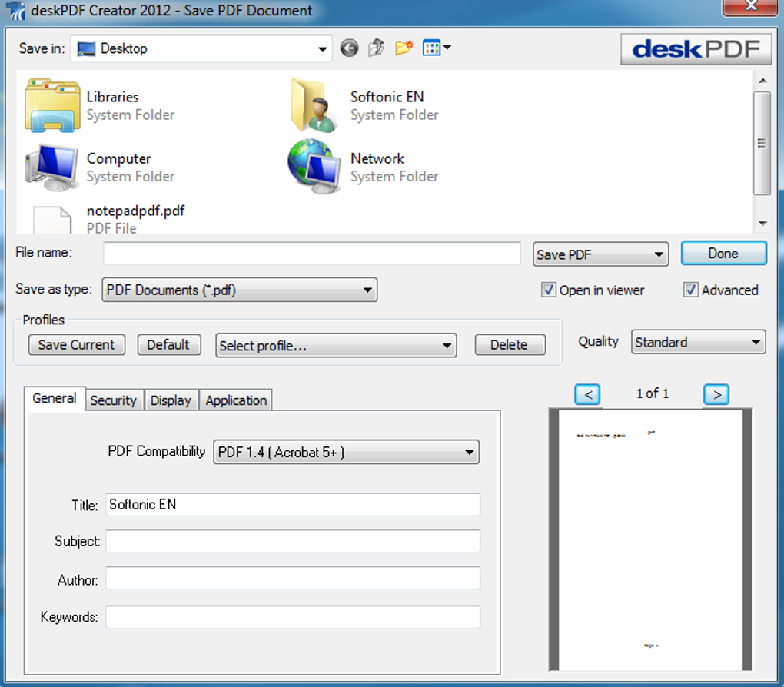Click the file list scroll up arrow
Viewport: 784px width, 687px height.
pos(762,81)
